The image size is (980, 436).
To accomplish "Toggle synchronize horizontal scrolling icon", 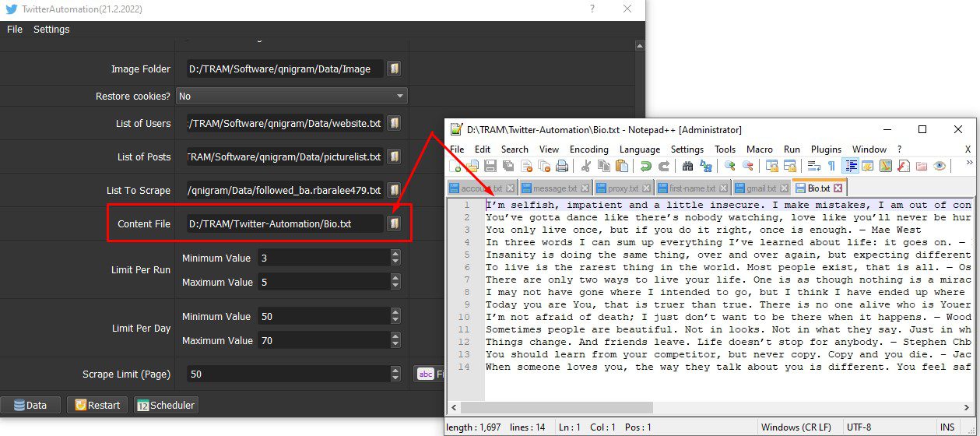I will click(x=789, y=166).
